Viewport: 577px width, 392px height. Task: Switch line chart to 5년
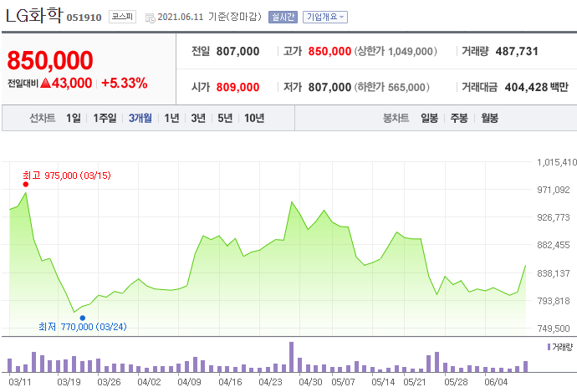point(225,118)
